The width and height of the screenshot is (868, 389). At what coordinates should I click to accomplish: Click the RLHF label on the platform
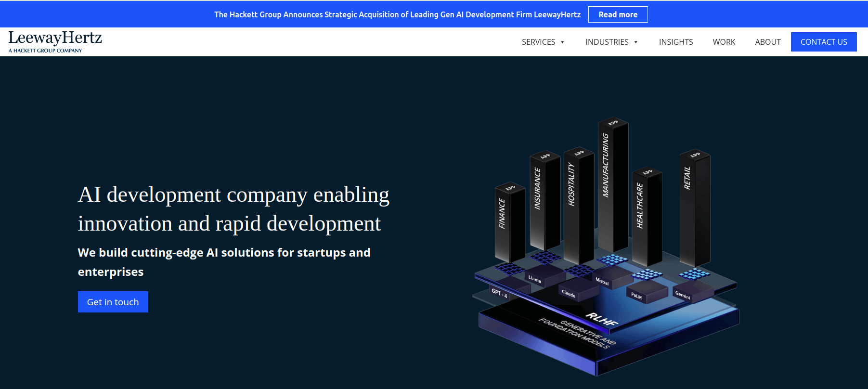point(601,319)
